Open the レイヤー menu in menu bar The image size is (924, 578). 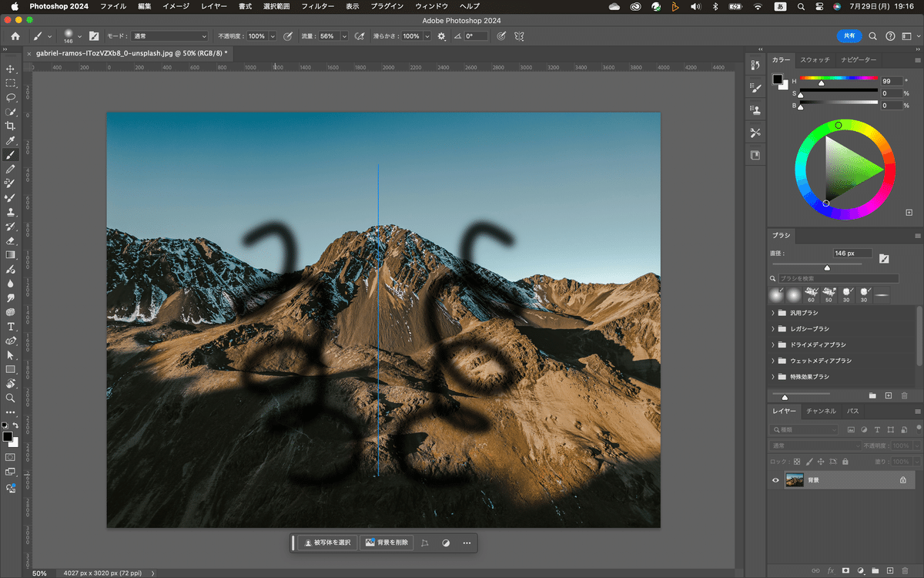213,6
